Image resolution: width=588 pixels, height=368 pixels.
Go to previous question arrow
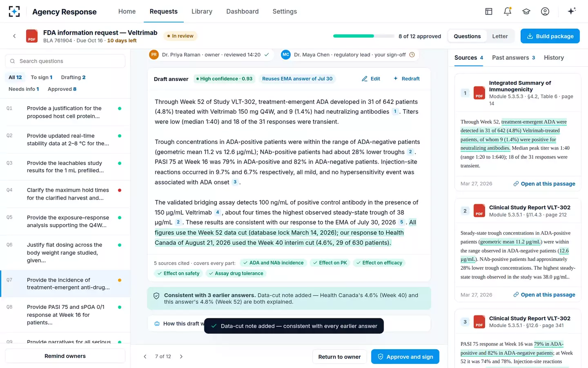(x=145, y=357)
